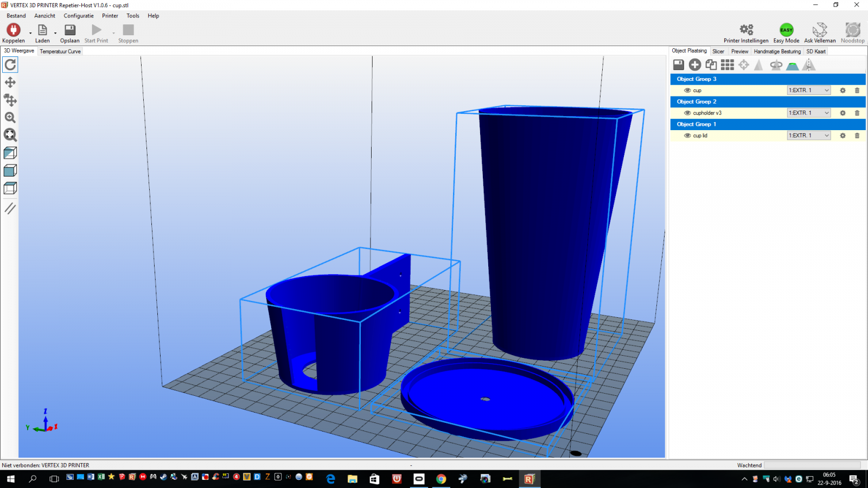
Task: Switch to Handmatige Besturing tab
Action: tap(777, 52)
